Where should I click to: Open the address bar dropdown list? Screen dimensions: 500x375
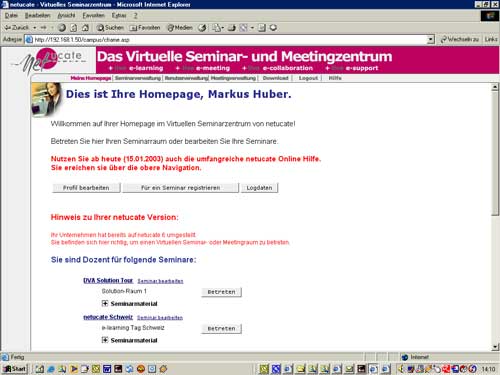click(431, 40)
